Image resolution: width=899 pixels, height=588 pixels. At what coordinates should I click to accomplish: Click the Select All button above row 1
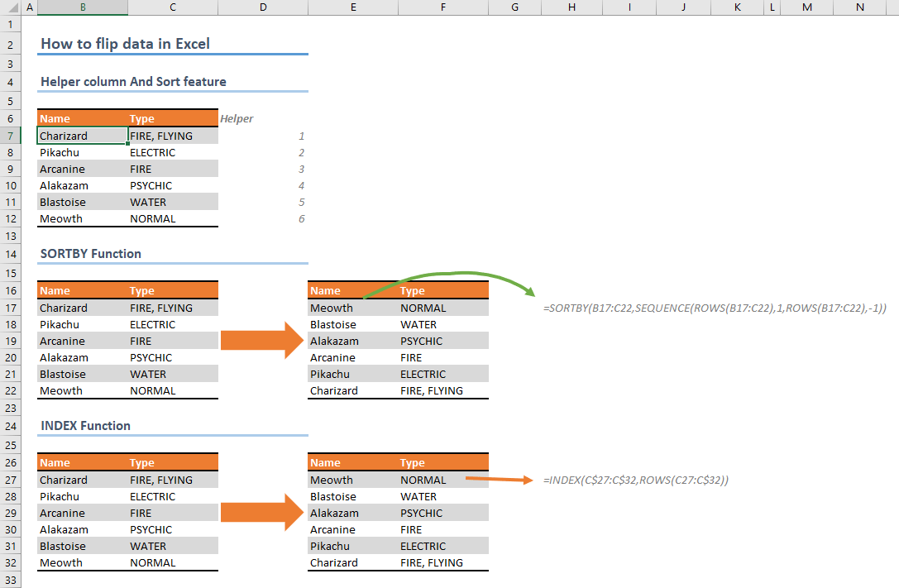11,7
